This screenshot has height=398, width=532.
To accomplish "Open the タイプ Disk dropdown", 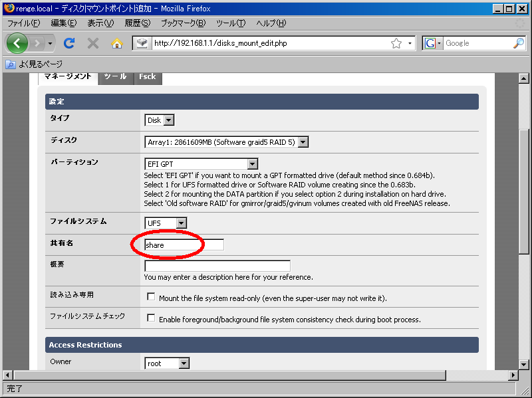I will [160, 120].
